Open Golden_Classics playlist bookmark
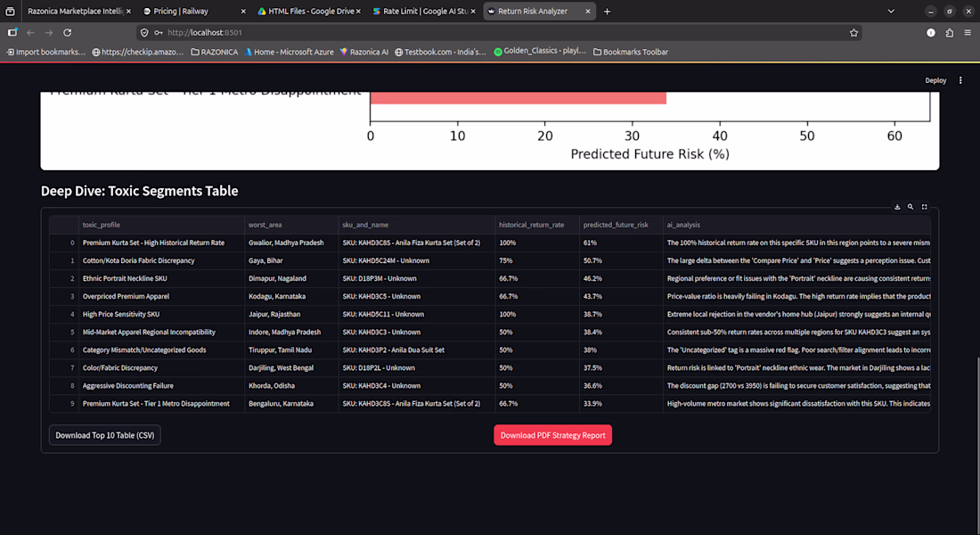This screenshot has height=535, width=980. (x=540, y=52)
